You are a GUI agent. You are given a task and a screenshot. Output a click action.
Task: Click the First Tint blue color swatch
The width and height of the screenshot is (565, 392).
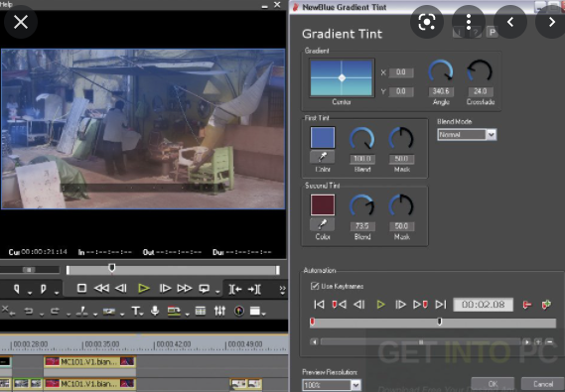coord(323,138)
